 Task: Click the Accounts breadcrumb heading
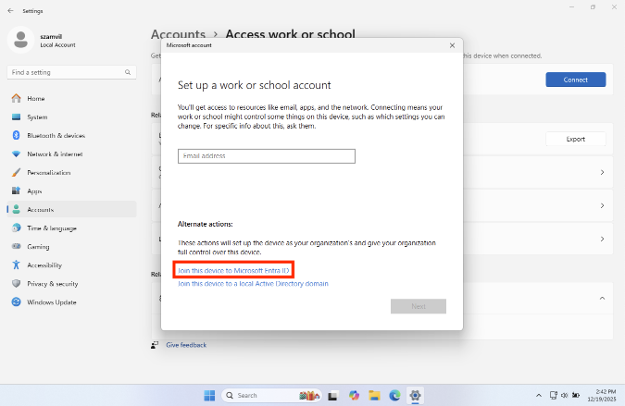(178, 34)
